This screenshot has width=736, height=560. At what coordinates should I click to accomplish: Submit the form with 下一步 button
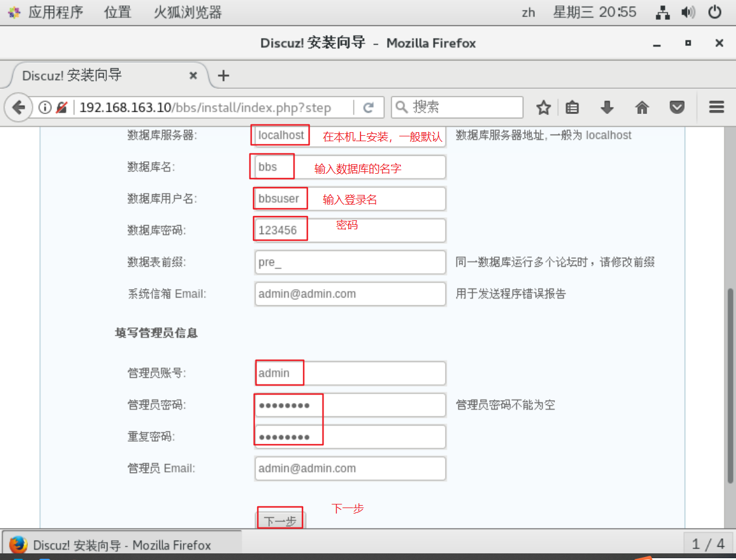click(281, 521)
